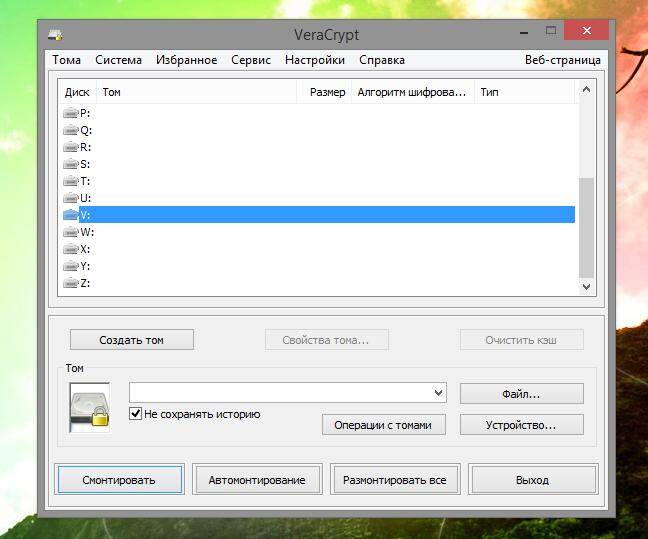Choose the X: drive slot icon
Screen dimensions: 648x539
(x=71, y=249)
